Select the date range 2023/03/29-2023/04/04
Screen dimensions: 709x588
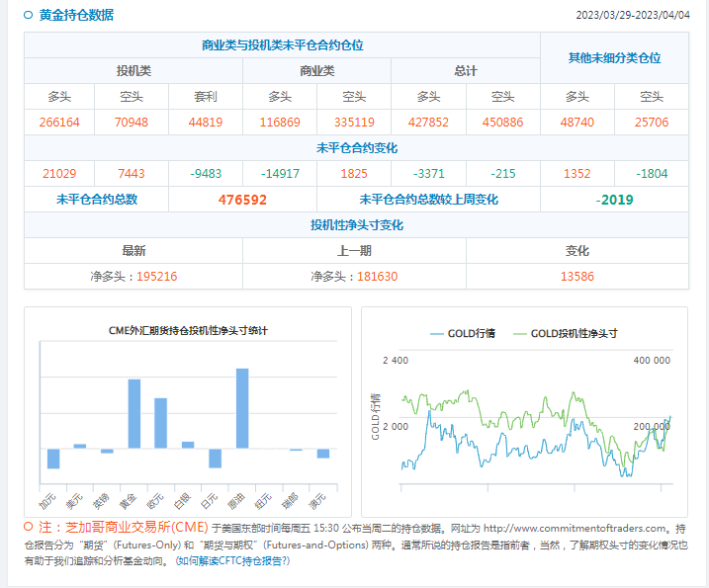(x=631, y=16)
